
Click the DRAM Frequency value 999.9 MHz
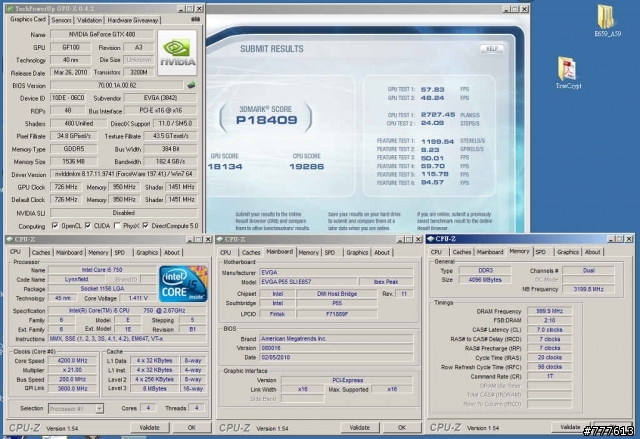549,311
